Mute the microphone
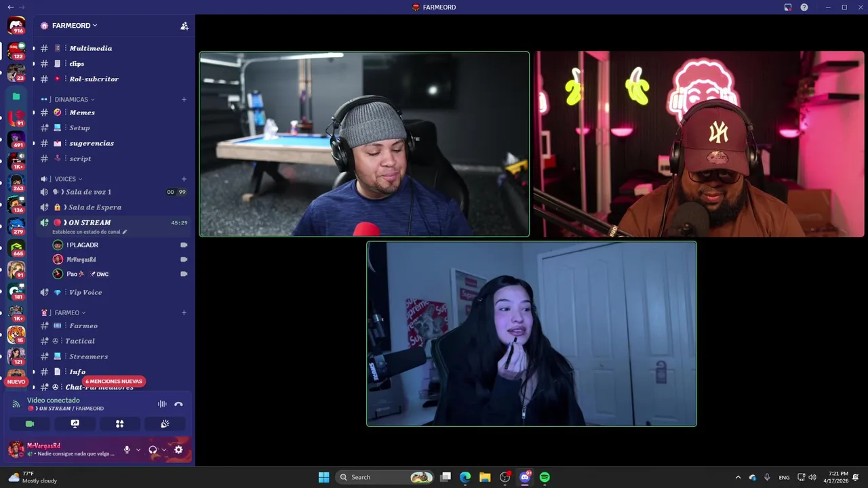This screenshot has height=488, width=868. coord(127,449)
